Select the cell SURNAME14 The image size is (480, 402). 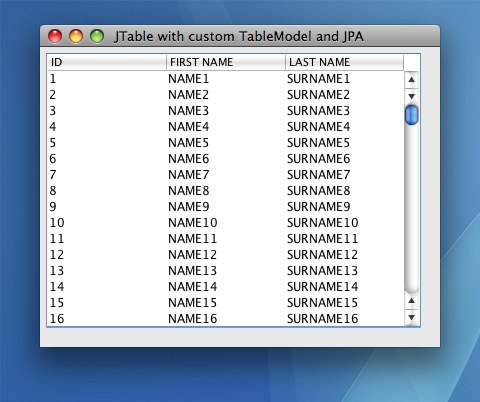(345, 287)
